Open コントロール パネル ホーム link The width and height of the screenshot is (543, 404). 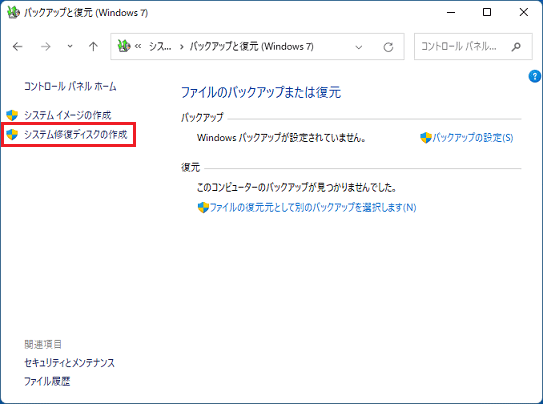pos(70,86)
